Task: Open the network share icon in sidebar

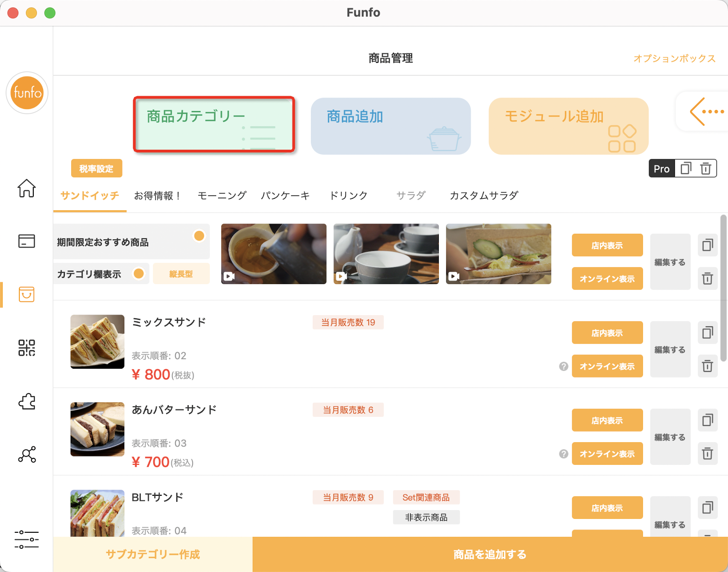Action: tap(27, 455)
